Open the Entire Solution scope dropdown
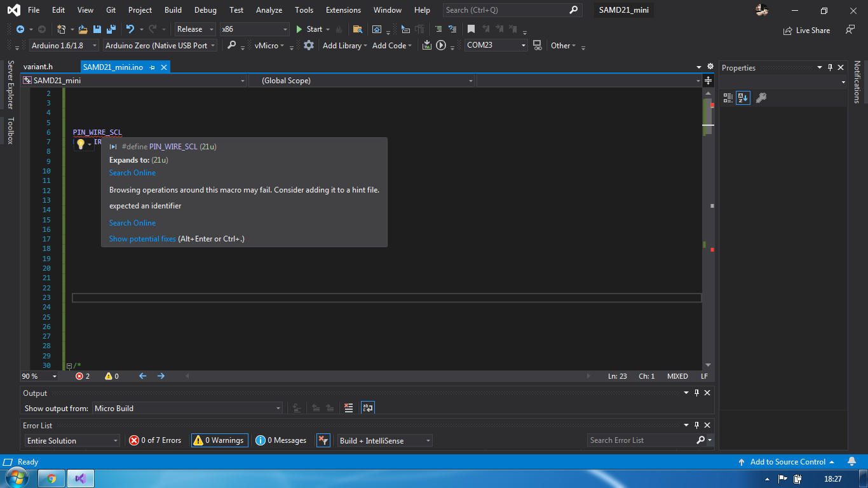868x488 pixels. coord(72,440)
